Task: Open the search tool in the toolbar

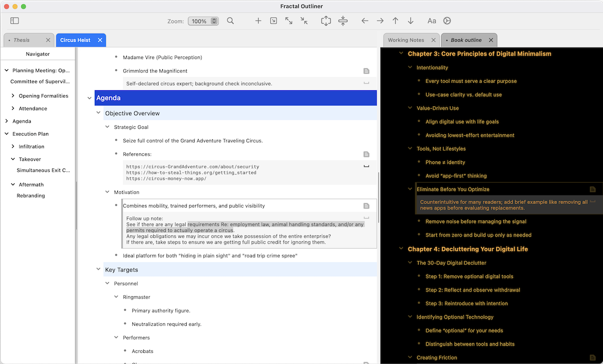Action: [230, 21]
